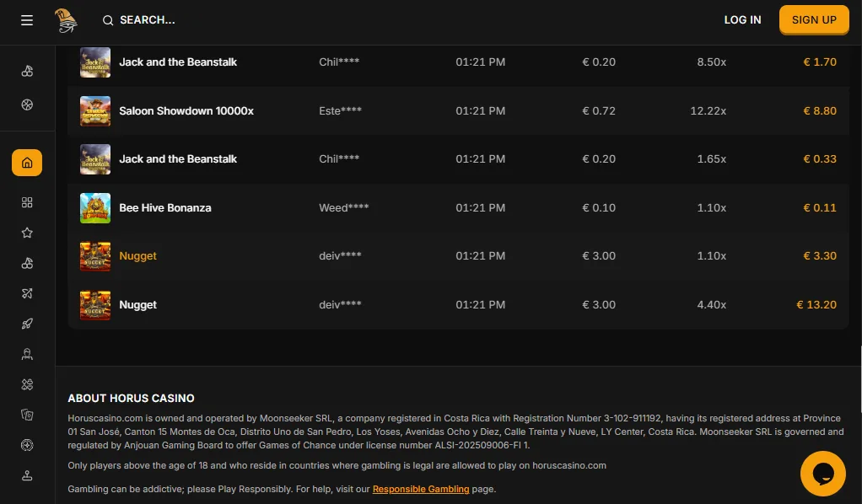Open the Bee Hive Bonanza game title
This screenshot has height=504, width=862.
(x=165, y=208)
